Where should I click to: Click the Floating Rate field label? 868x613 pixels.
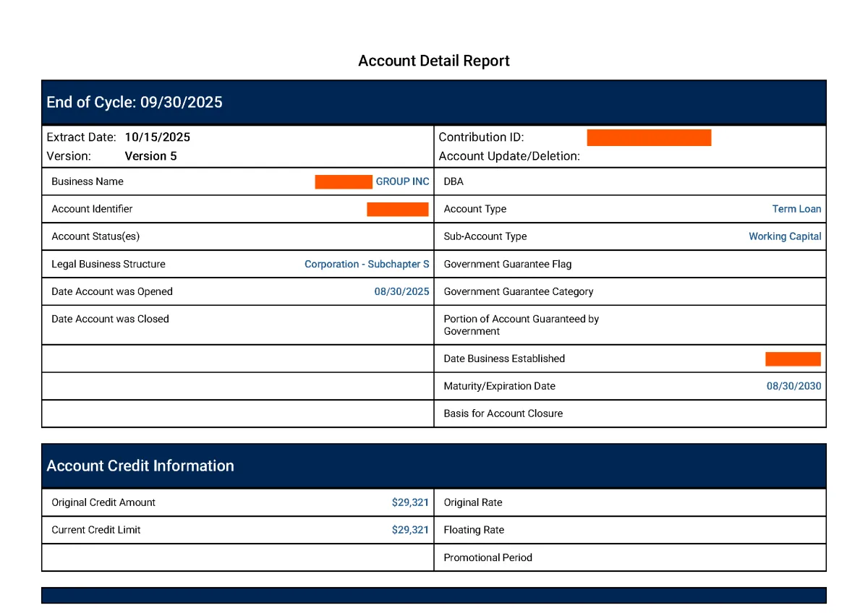(474, 530)
